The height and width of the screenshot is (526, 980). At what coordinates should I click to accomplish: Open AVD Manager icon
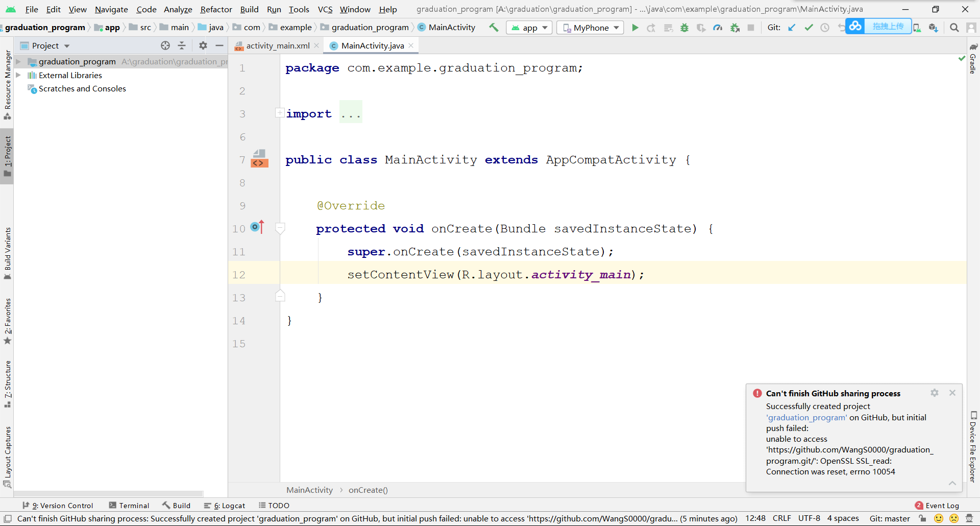pyautogui.click(x=917, y=28)
